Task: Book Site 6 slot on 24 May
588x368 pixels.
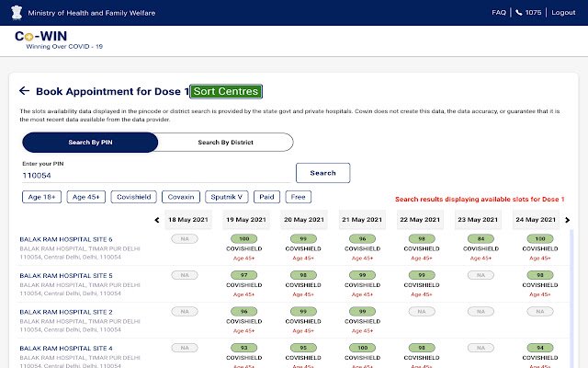Action: pyautogui.click(x=540, y=239)
